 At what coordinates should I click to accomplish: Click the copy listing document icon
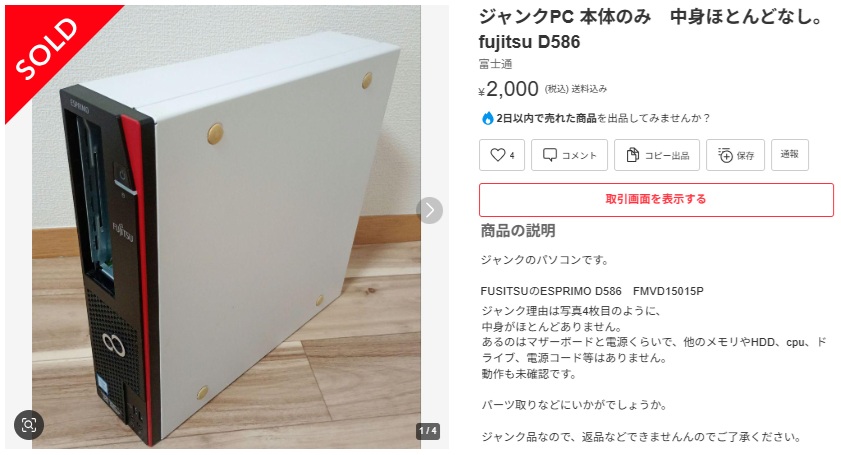pyautogui.click(x=632, y=155)
